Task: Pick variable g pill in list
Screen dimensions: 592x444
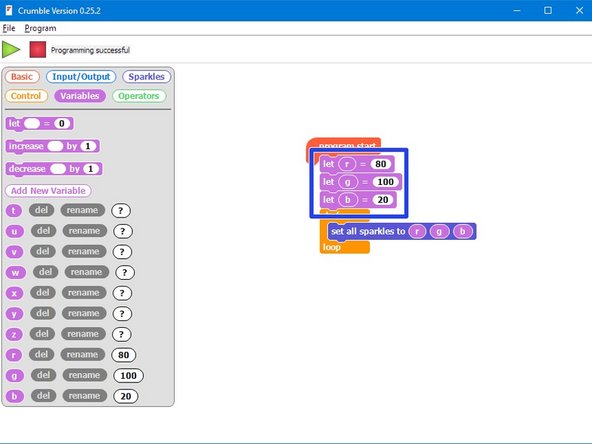Action: [x=15, y=376]
